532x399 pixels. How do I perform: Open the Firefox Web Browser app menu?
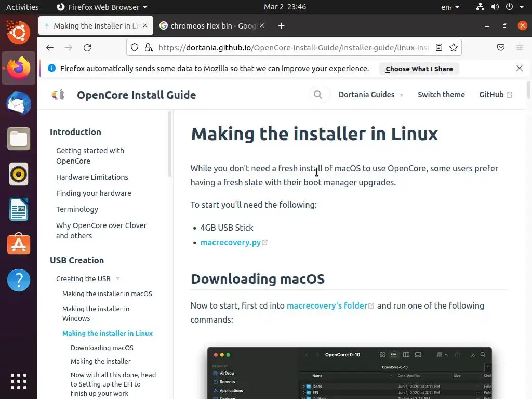(x=102, y=7)
